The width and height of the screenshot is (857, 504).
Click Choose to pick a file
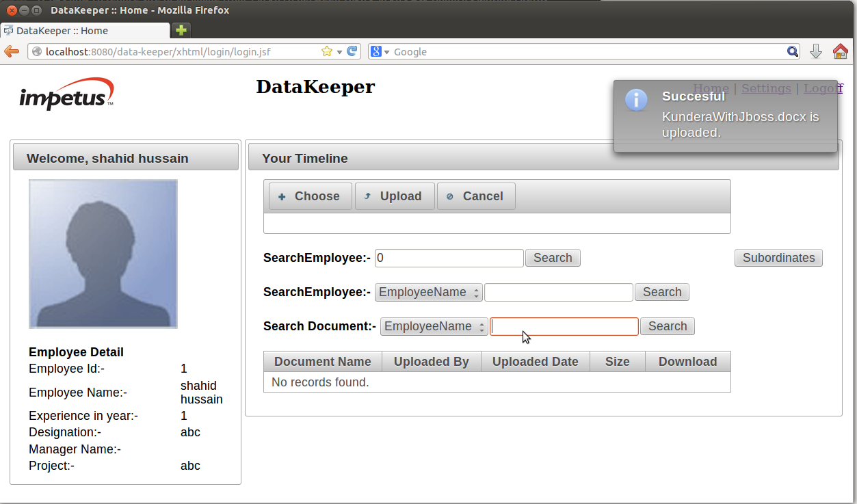(x=310, y=196)
